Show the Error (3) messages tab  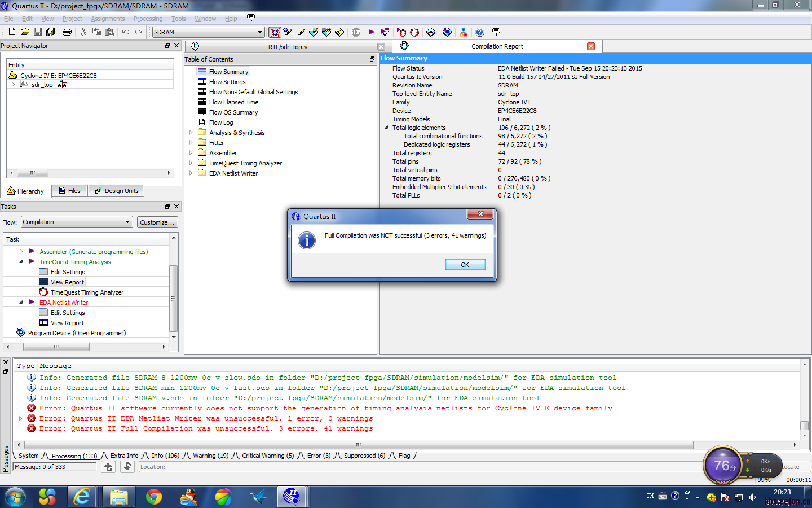coord(319,456)
